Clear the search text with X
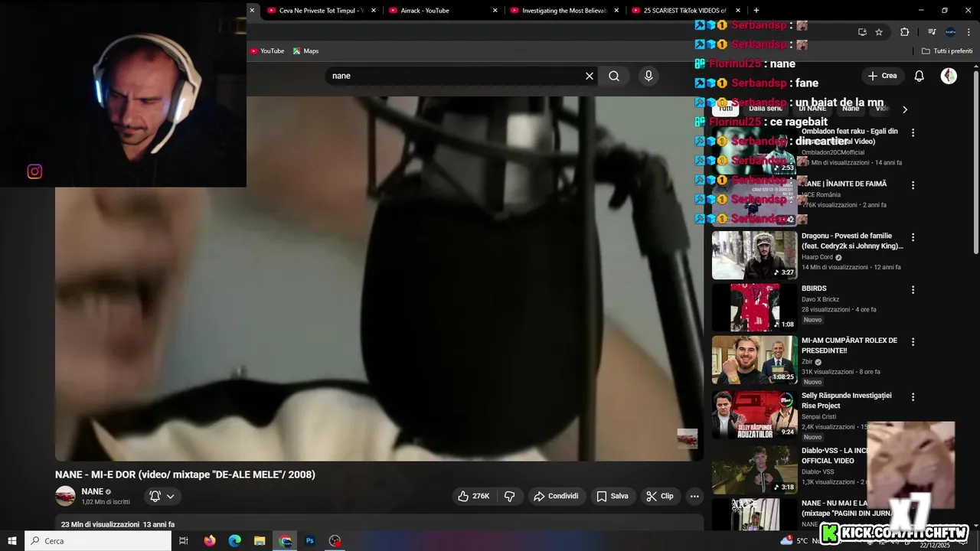Viewport: 980px width, 551px height. pos(590,76)
